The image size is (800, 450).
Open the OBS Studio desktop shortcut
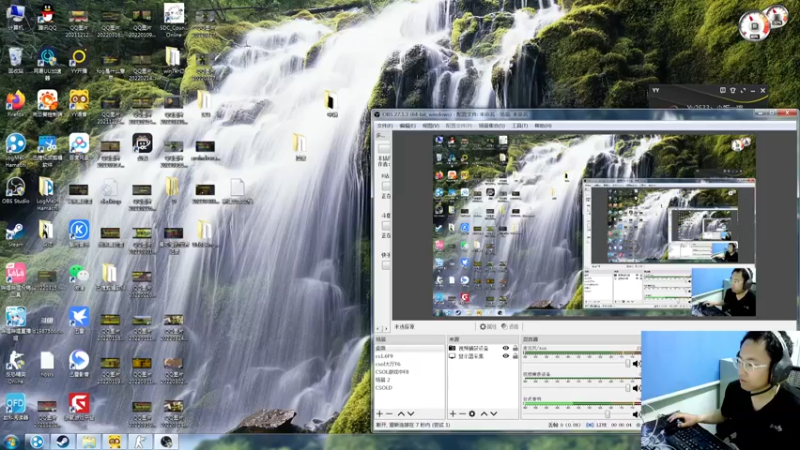point(16,191)
